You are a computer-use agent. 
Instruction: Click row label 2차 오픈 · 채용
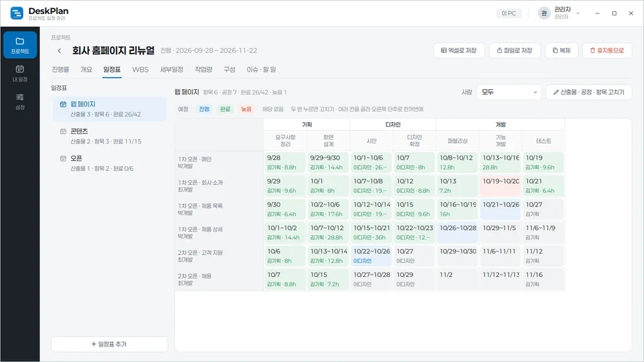click(x=219, y=280)
